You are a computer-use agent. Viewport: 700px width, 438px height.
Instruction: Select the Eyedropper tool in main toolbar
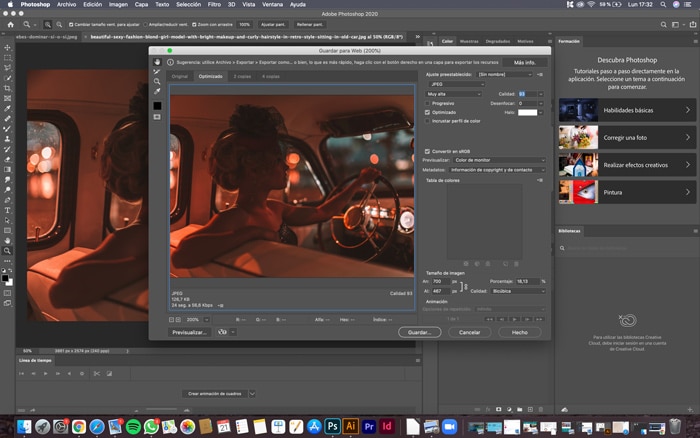pos(7,108)
